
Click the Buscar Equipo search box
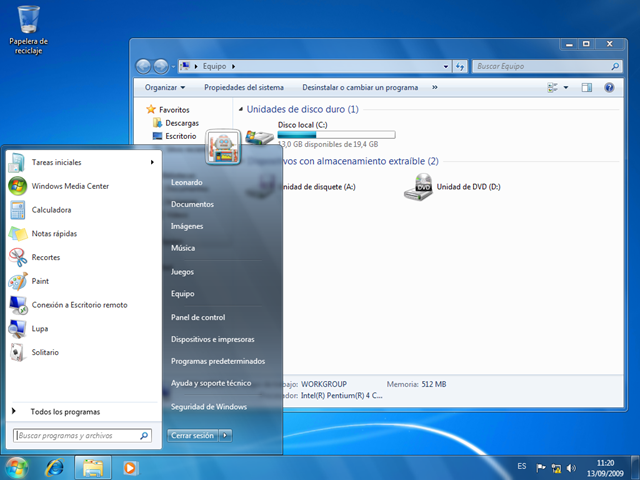tap(547, 66)
